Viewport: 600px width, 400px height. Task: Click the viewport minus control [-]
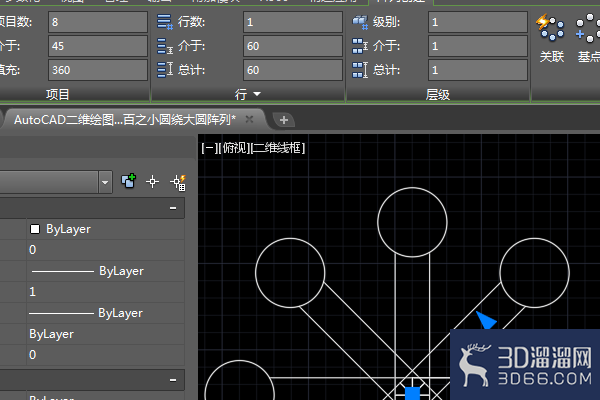(x=210, y=148)
